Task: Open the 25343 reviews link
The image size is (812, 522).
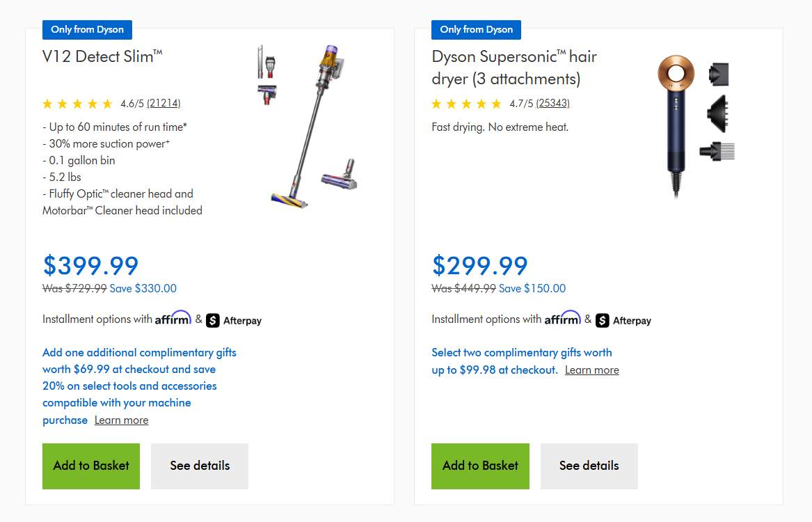Action: click(552, 104)
